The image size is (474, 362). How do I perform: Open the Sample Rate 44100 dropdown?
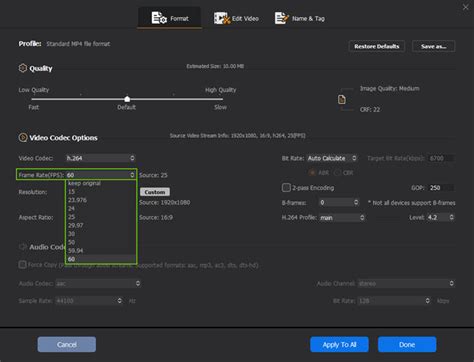click(x=89, y=301)
